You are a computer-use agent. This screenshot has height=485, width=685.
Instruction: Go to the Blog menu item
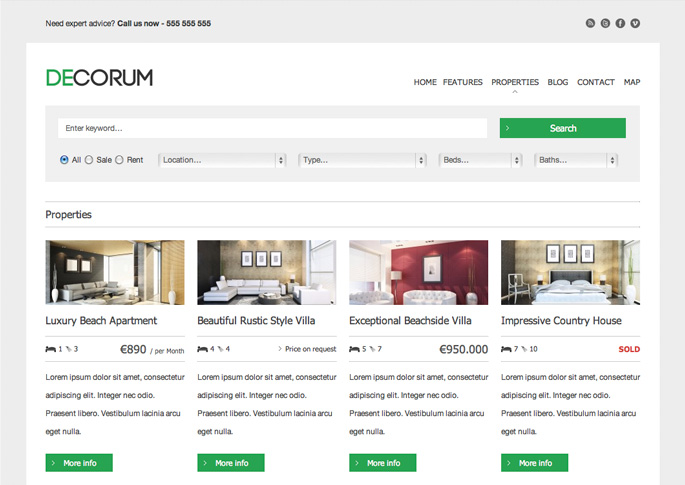[558, 82]
